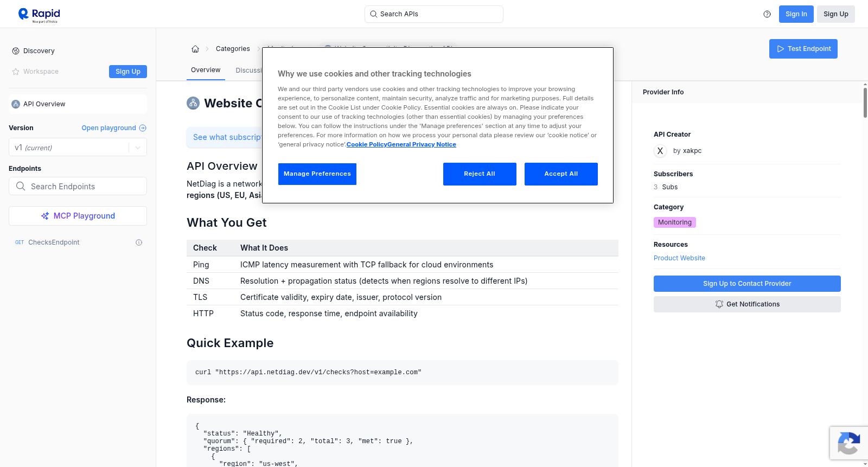This screenshot has width=868, height=467.
Task: Click the Accept All cookies button
Action: click(x=561, y=174)
